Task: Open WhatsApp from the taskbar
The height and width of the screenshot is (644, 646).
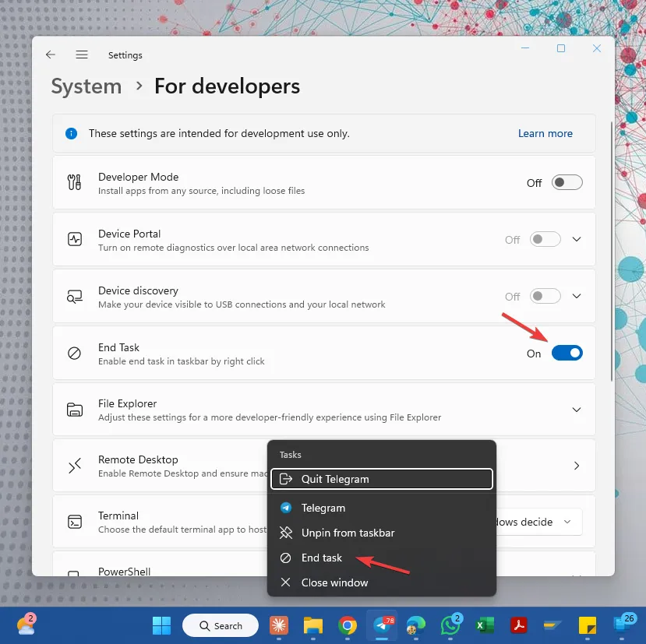Action: 450,625
